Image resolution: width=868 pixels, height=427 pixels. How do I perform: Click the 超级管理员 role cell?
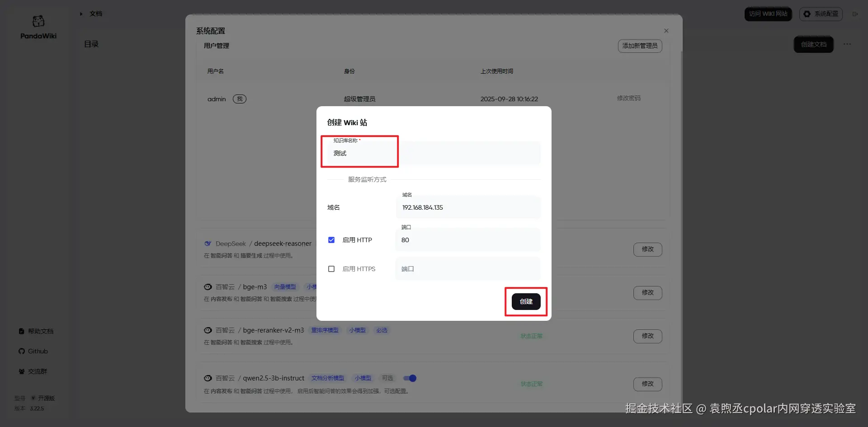point(359,99)
